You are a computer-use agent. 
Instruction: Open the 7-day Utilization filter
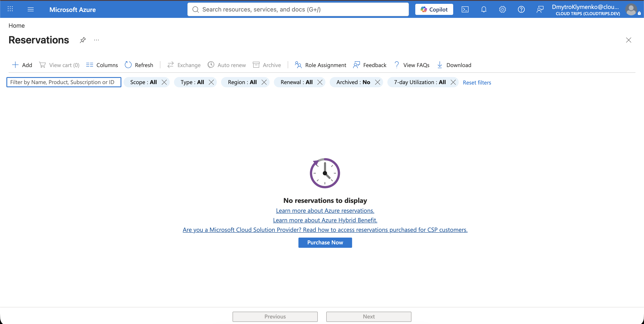click(x=420, y=82)
